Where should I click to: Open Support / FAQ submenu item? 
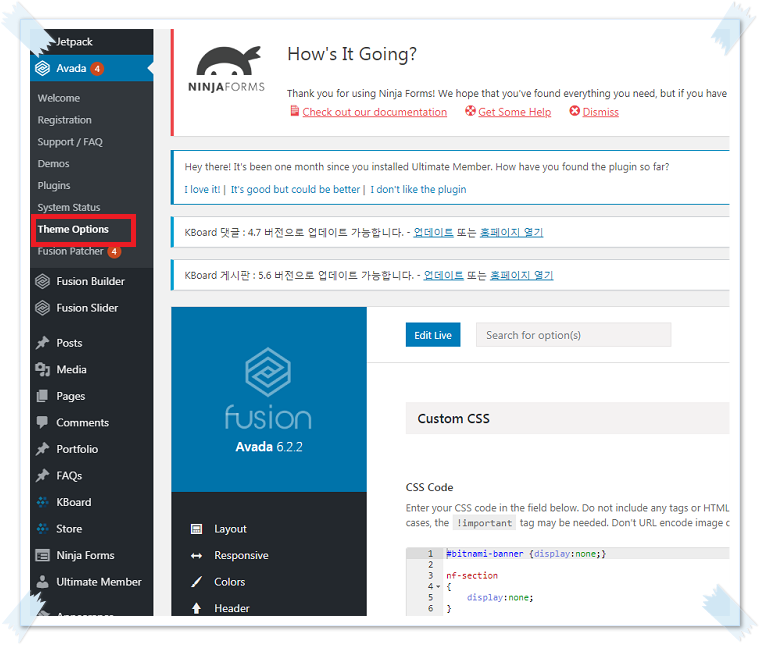point(70,142)
